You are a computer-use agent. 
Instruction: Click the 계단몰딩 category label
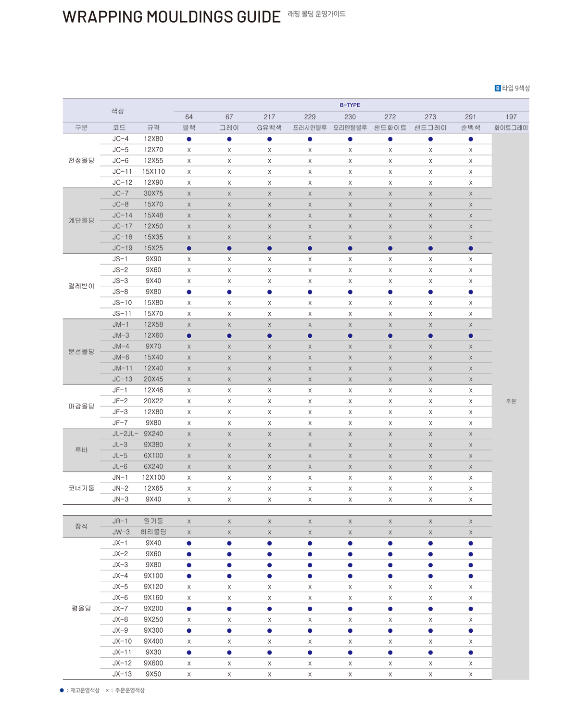(x=81, y=220)
